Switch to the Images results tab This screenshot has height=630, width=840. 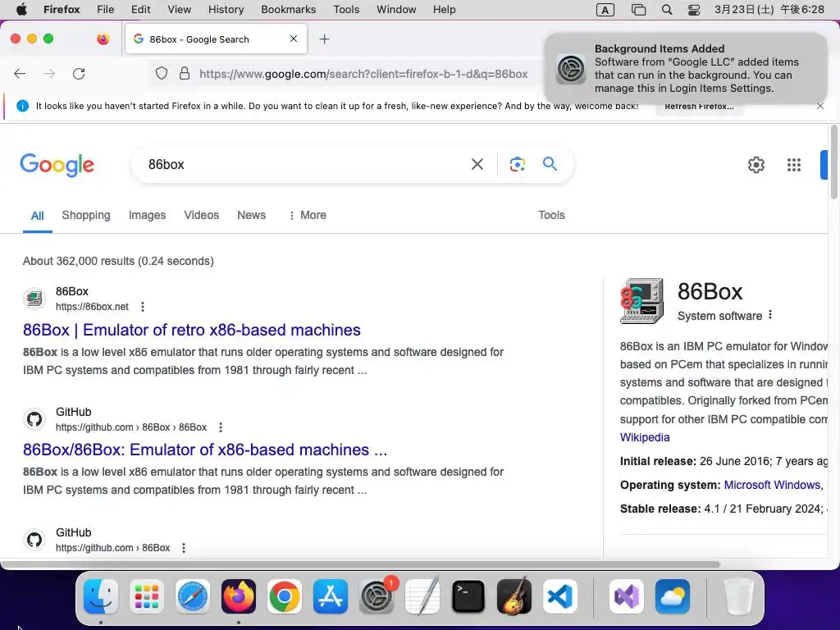[x=148, y=216]
